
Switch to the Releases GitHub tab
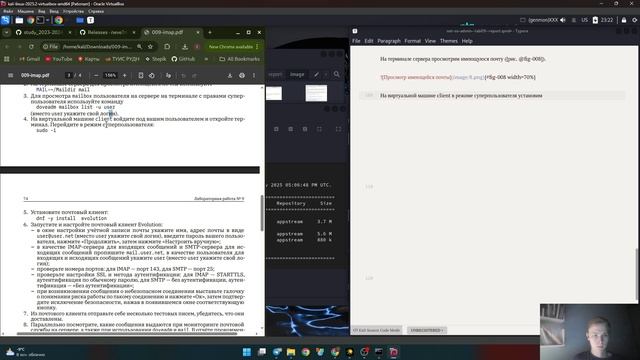[x=107, y=32]
